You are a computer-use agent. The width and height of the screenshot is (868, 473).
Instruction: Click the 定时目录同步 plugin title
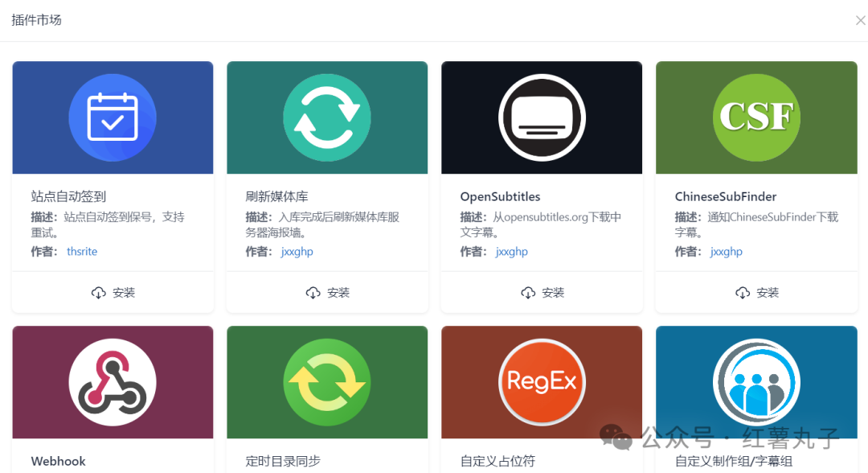pyautogui.click(x=283, y=462)
